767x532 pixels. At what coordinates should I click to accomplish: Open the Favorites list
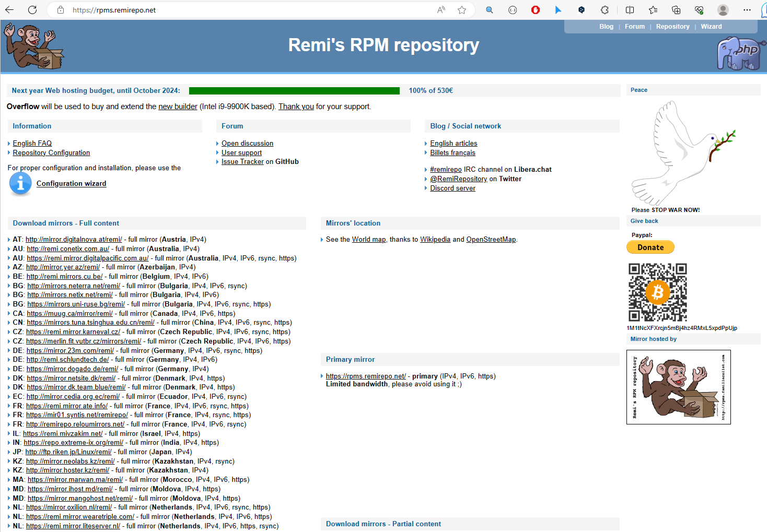click(653, 10)
